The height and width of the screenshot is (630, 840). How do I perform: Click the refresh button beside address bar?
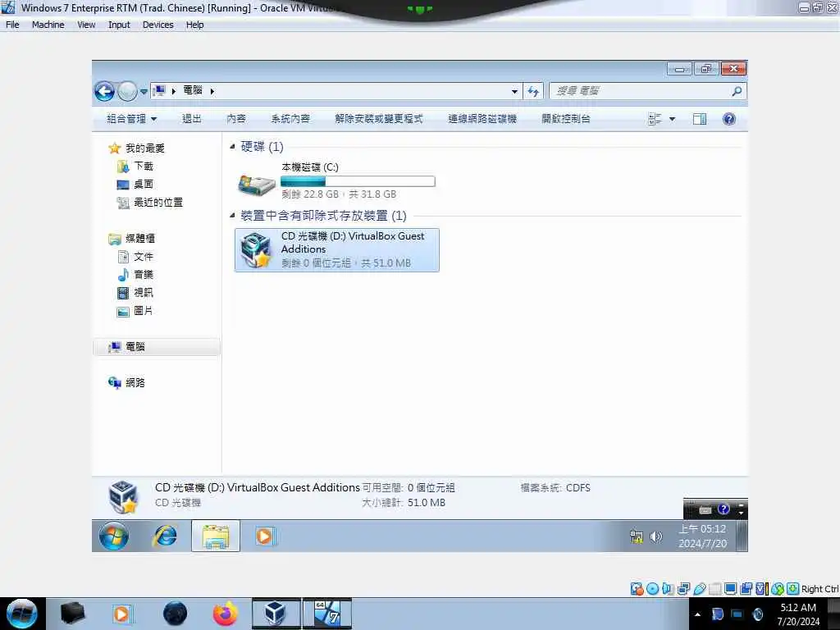(533, 92)
